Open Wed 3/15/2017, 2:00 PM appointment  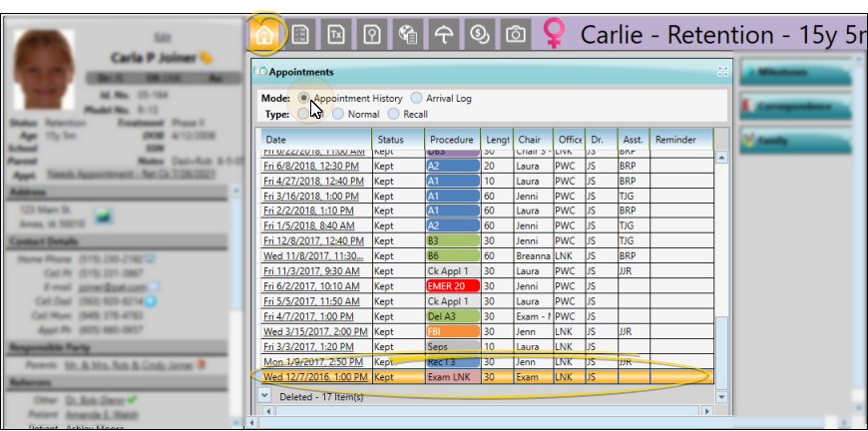tap(315, 331)
